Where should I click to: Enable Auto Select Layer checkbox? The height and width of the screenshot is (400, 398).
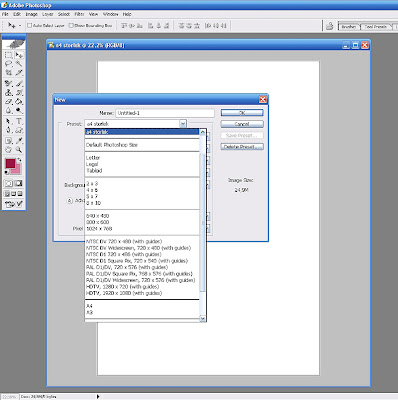pos(29,25)
